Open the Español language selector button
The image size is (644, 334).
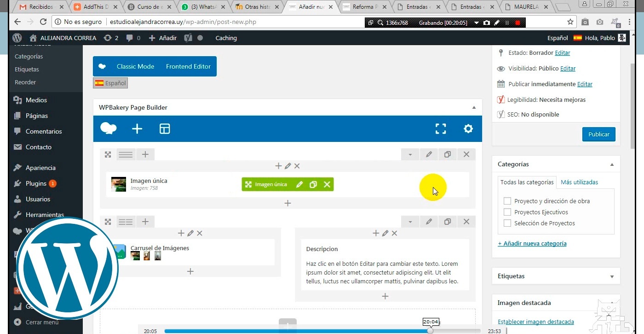pyautogui.click(x=110, y=83)
